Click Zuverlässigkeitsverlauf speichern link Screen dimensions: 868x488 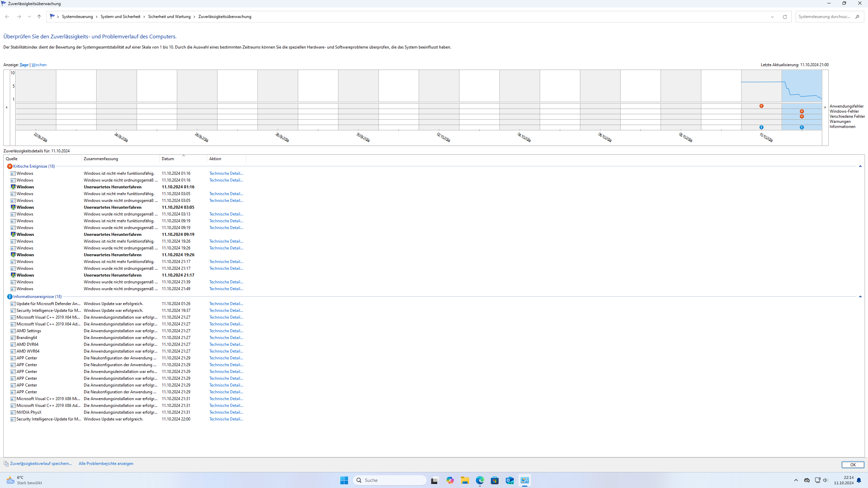click(41, 464)
